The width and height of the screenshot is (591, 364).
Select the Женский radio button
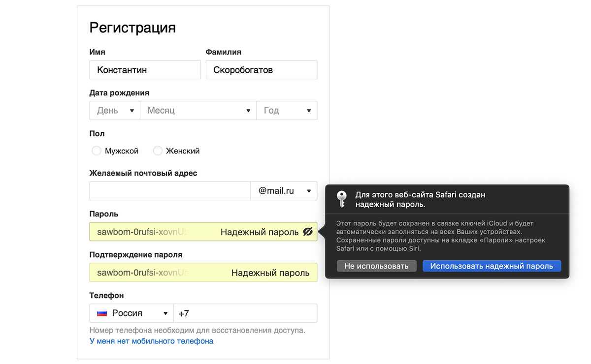pyautogui.click(x=158, y=151)
